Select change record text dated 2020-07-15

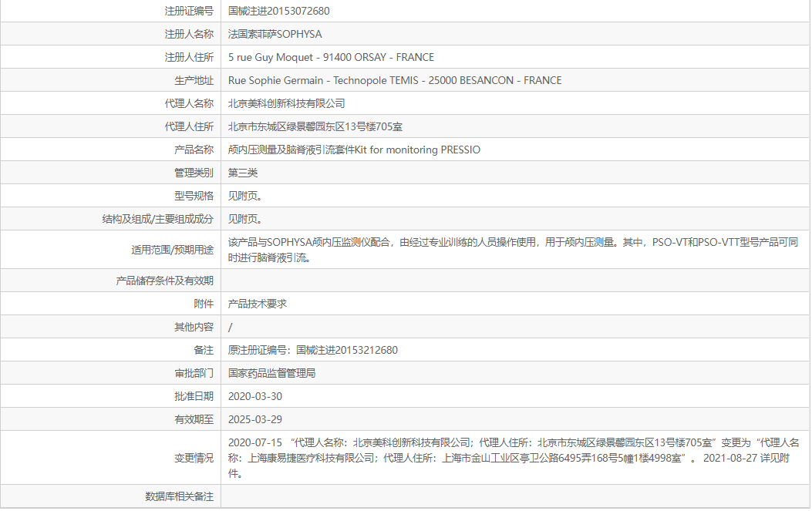pos(514,458)
